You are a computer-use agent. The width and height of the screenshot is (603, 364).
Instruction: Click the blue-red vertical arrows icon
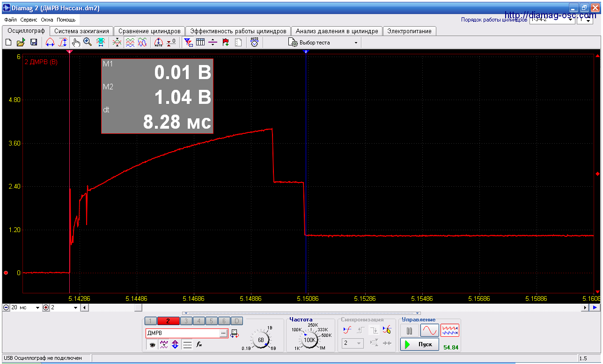point(176,344)
